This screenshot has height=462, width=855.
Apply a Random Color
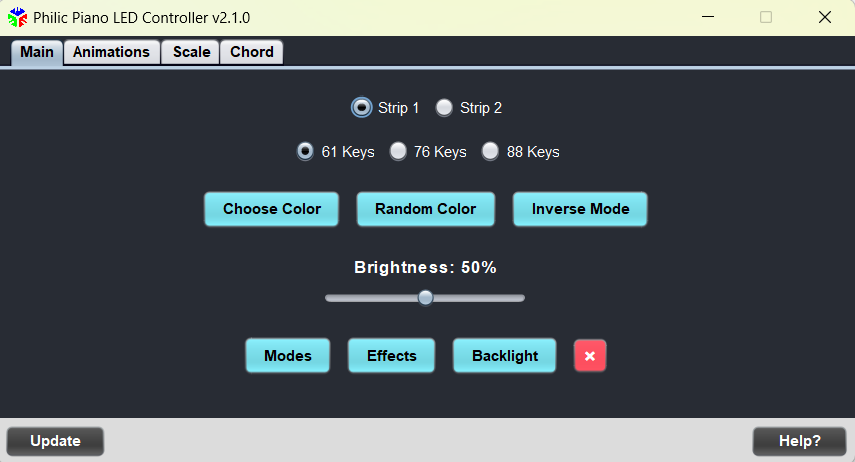click(425, 209)
